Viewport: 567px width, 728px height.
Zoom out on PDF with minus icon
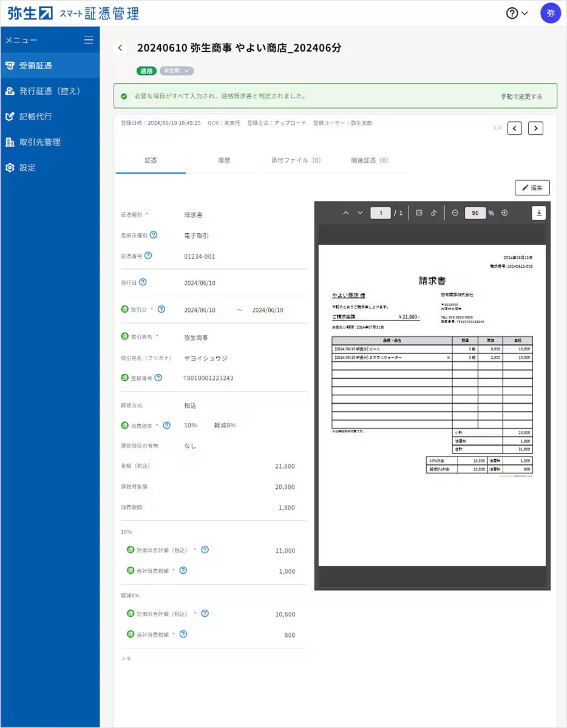point(455,213)
